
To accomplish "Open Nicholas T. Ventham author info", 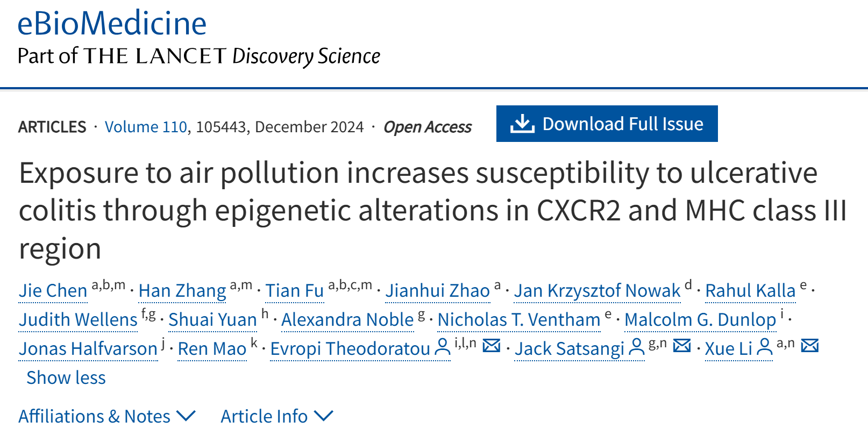I will point(518,319).
